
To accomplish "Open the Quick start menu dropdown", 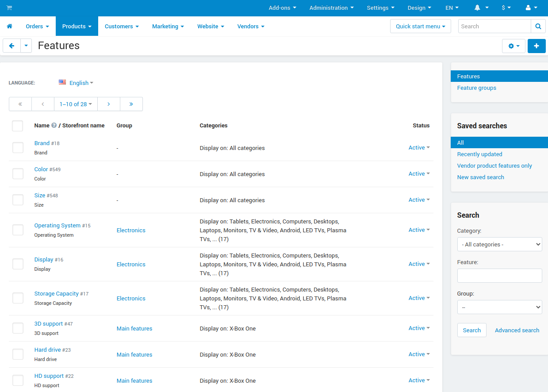I will tap(420, 27).
